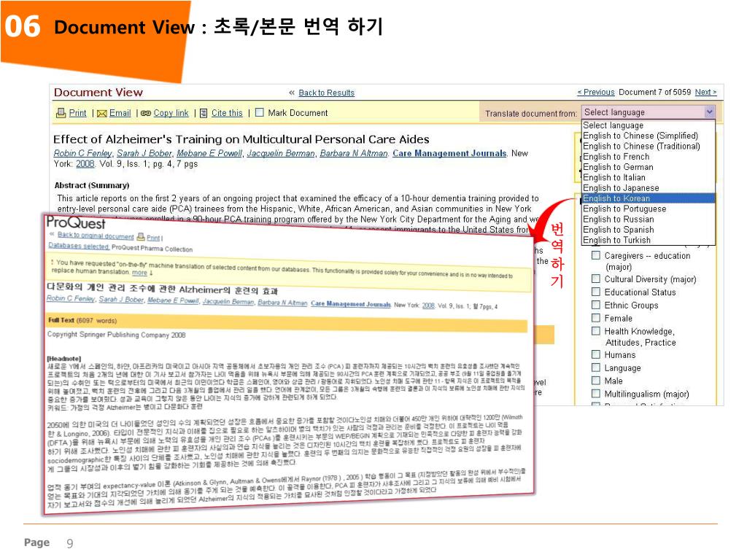
Task: Enable the Cultural Diversity (major) checkbox
Action: [x=595, y=279]
